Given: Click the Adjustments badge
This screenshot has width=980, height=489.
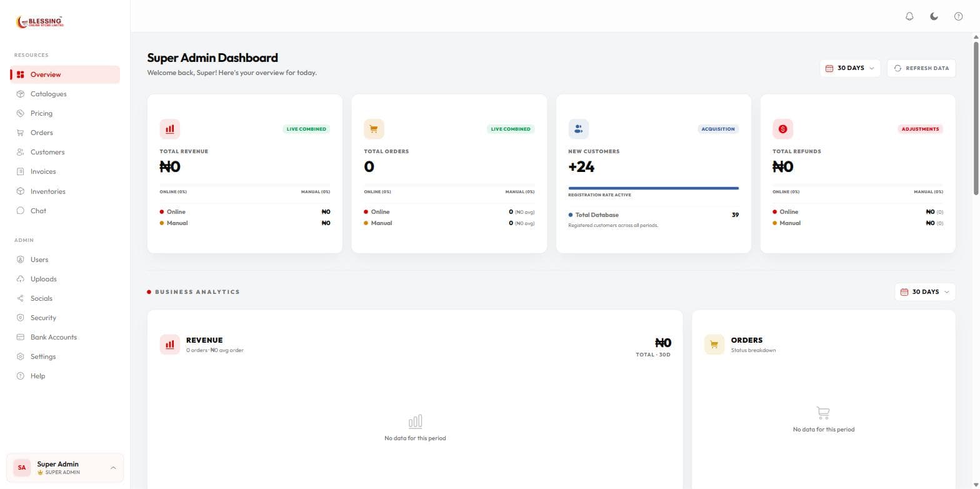Looking at the screenshot, I should point(920,129).
